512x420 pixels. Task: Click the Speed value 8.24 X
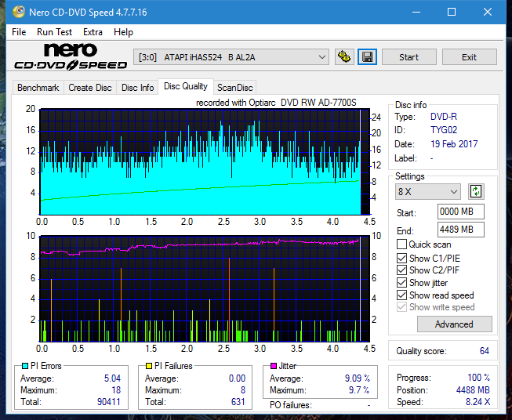478,402
